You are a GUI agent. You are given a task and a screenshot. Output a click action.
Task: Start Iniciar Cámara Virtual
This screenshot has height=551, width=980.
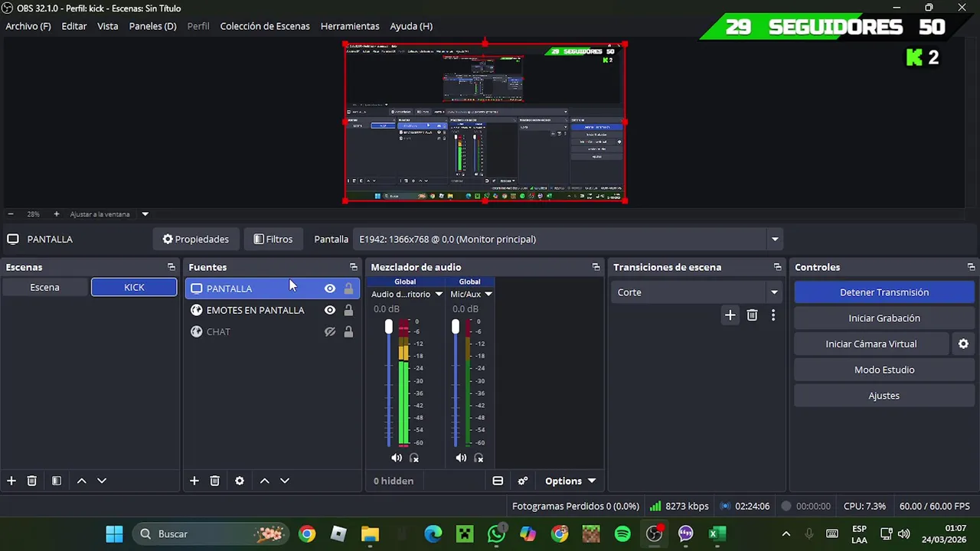pyautogui.click(x=871, y=344)
